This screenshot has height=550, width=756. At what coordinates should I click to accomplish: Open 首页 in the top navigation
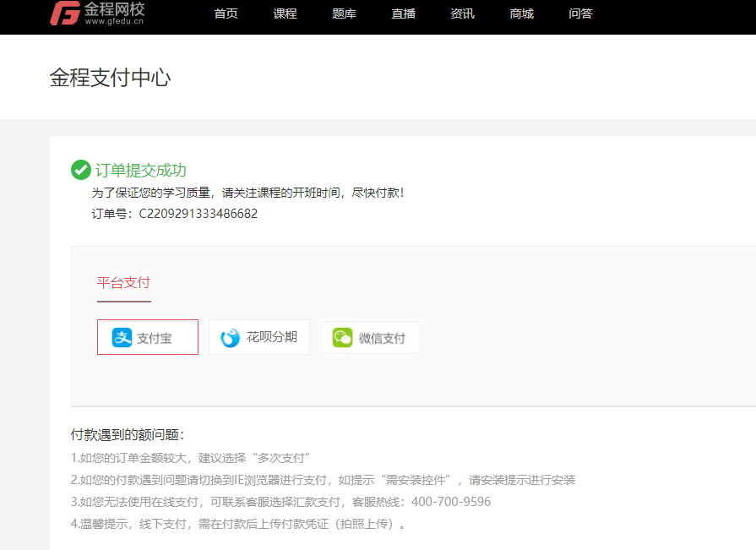click(226, 14)
